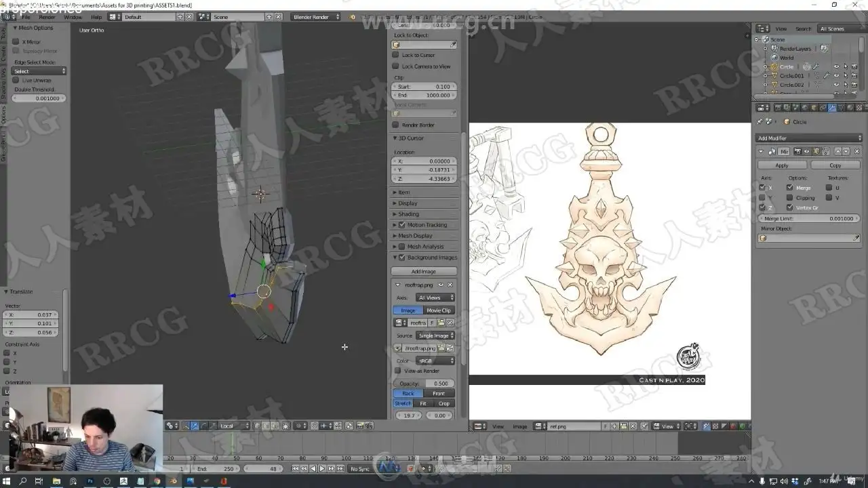Move the Mirror modifier up
868x488 pixels.
click(x=838, y=151)
